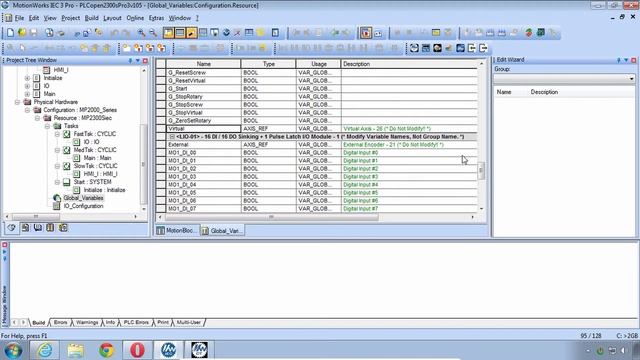Click the Usage column header

[318, 64]
